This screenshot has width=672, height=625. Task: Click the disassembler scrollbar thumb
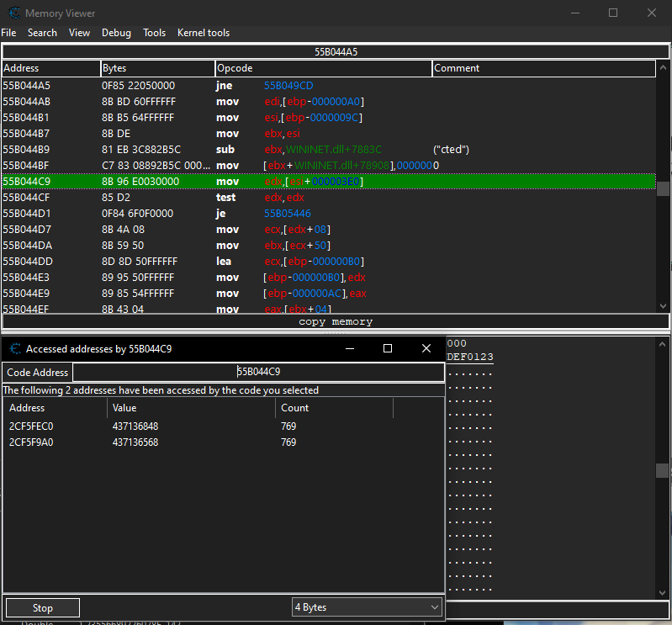[663, 188]
